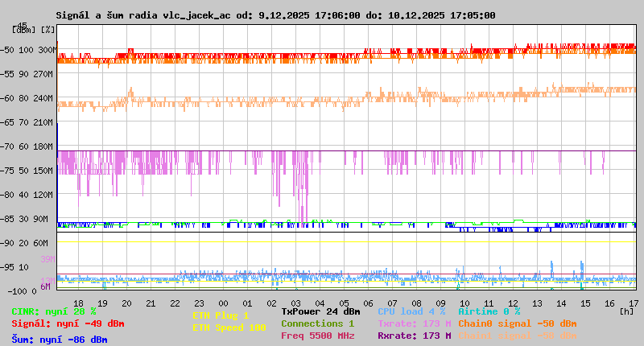Select the pink 'Txrate: 173 M' legend
The width and height of the screenshot is (644, 346).
pyautogui.click(x=414, y=323)
